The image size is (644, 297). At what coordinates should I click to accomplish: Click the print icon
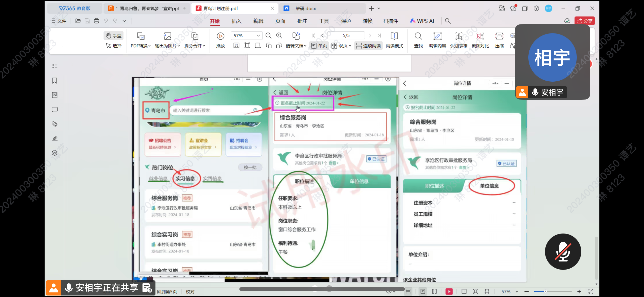click(96, 21)
